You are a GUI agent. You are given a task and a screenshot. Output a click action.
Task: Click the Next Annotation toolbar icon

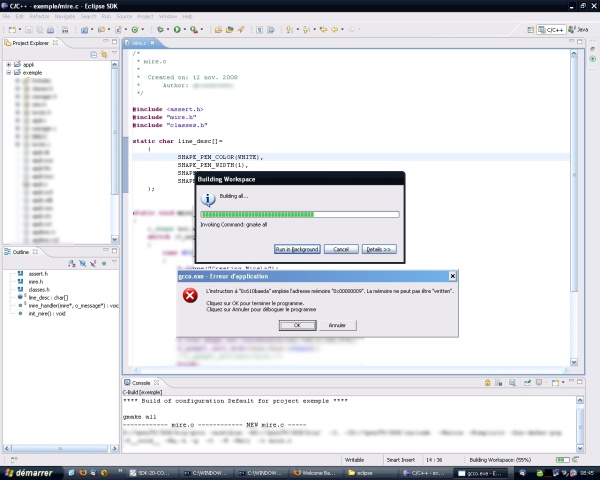(x=289, y=29)
